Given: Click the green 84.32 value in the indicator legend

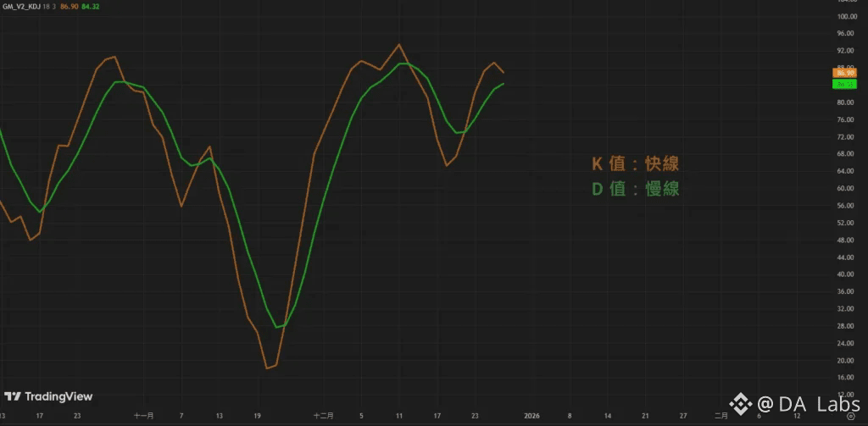Looking at the screenshot, I should pos(90,7).
